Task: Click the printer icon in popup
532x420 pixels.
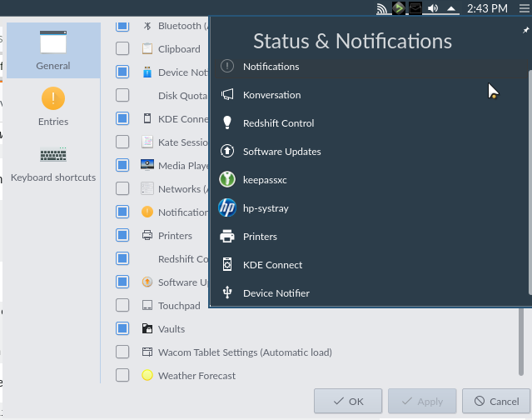Action: 227,237
